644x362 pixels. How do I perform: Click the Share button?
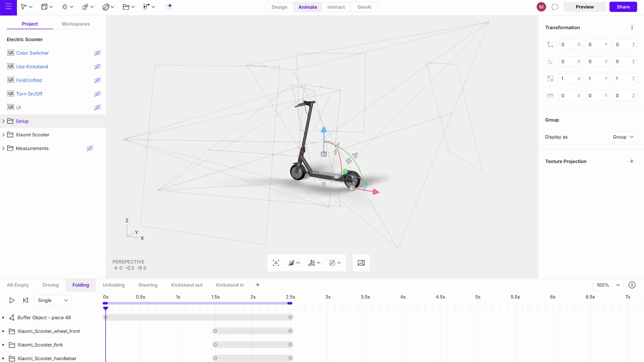click(623, 7)
